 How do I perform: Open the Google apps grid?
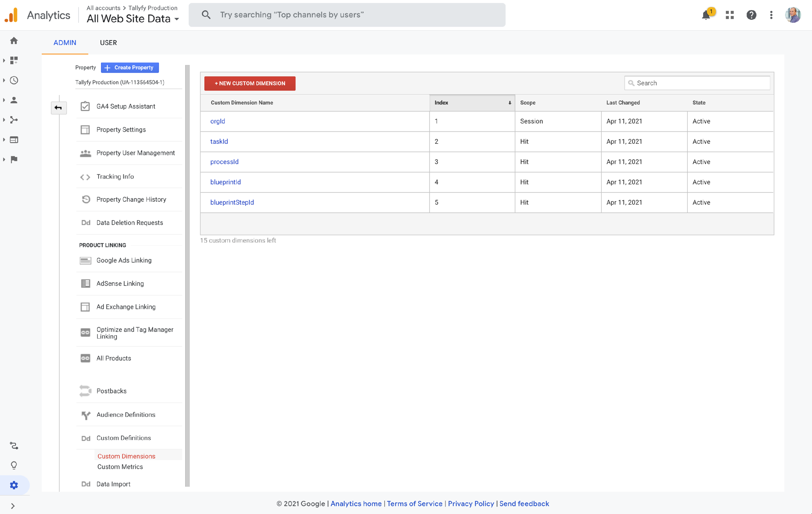[730, 15]
